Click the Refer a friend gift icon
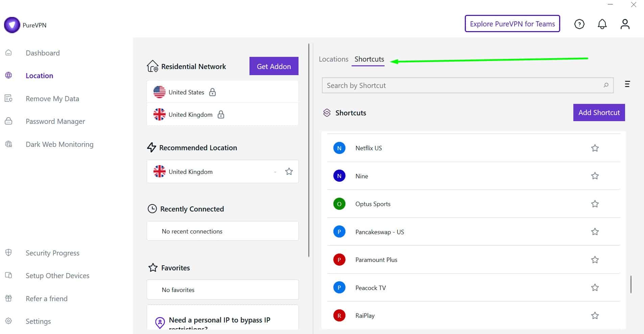This screenshot has height=334, width=644. click(x=8, y=298)
